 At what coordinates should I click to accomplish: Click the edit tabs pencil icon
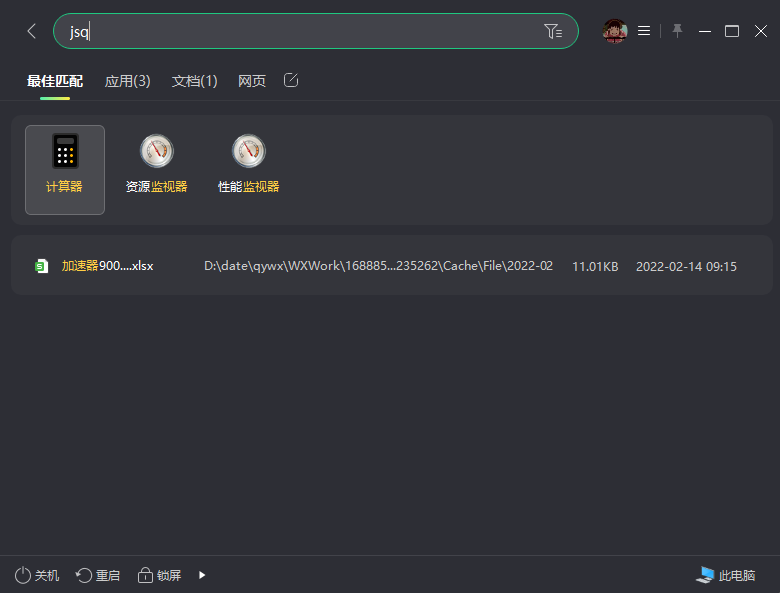coord(291,80)
